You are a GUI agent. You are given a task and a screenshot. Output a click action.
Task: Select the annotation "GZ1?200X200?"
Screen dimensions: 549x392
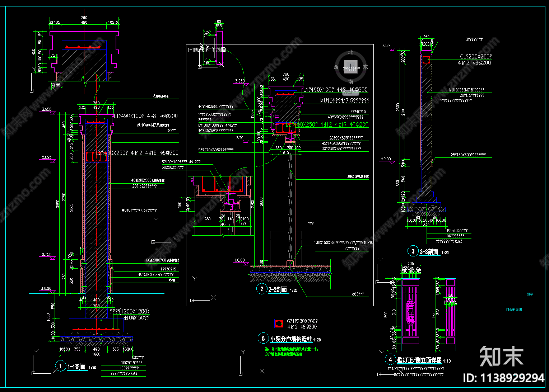click(302, 321)
